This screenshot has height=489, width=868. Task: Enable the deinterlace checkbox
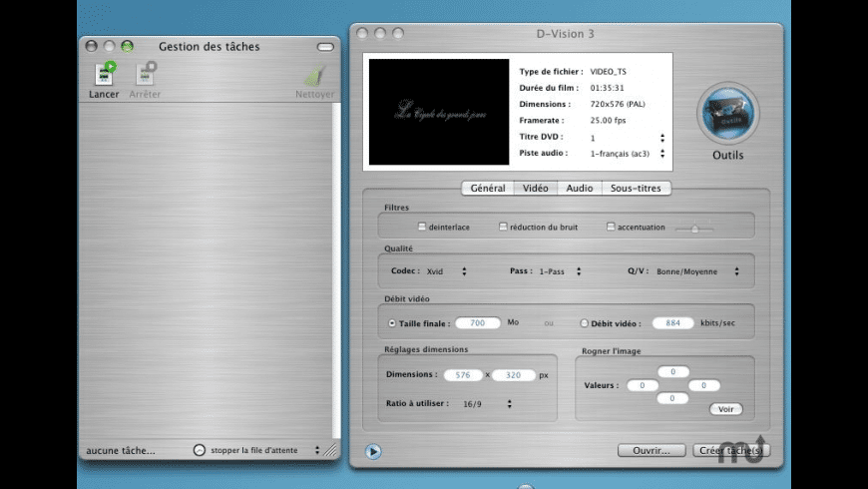pos(422,227)
